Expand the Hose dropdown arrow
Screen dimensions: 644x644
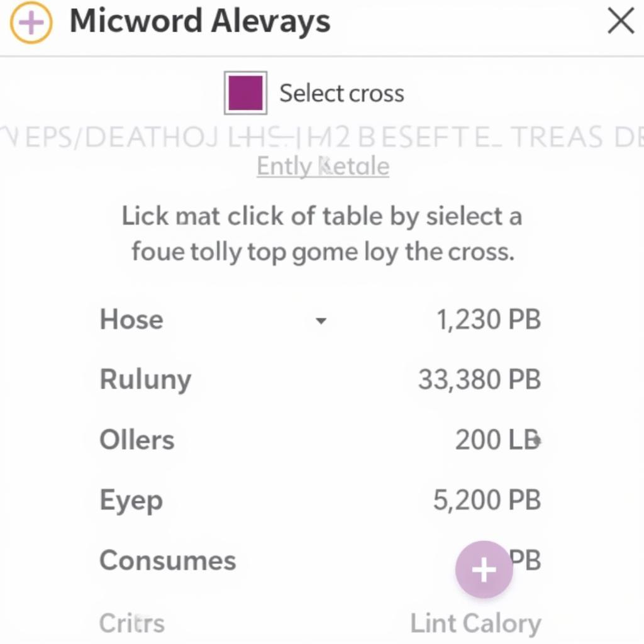321,321
